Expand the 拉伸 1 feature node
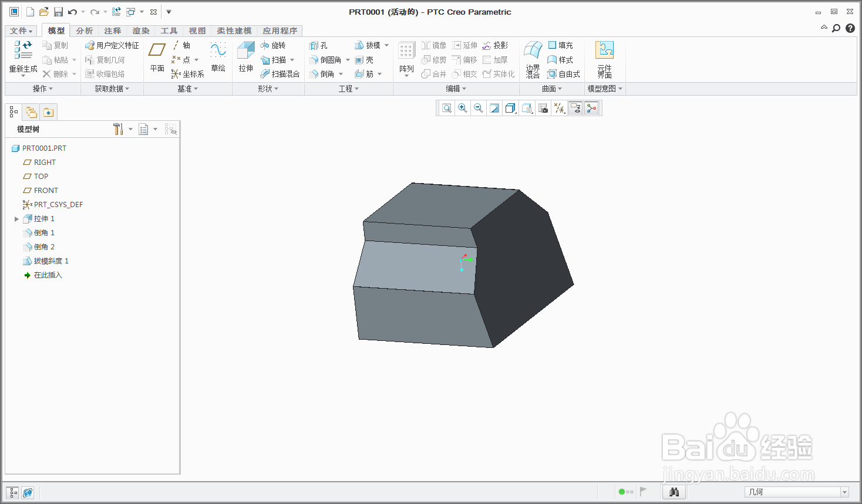Viewport: 862px width, 504px height. point(16,219)
